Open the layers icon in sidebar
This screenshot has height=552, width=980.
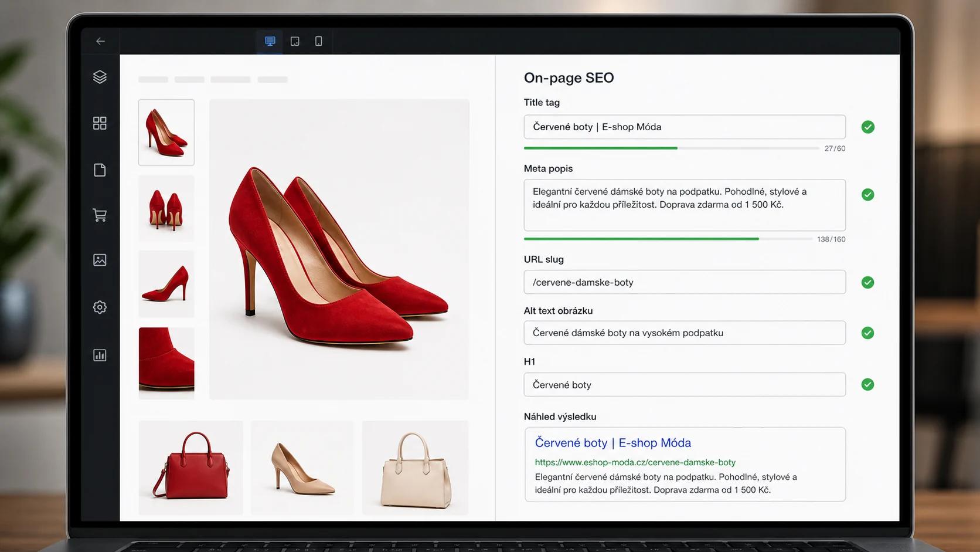100,77
